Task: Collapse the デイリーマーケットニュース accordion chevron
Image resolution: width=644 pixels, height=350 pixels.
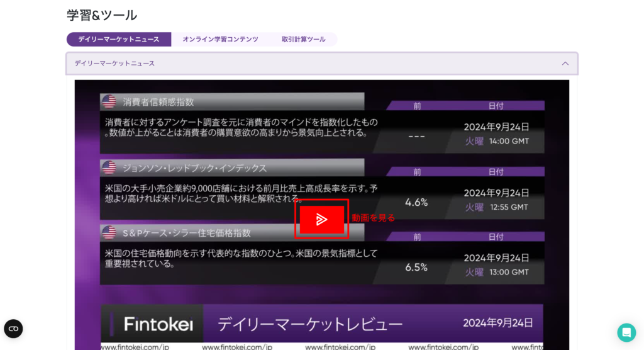Action: click(x=565, y=64)
